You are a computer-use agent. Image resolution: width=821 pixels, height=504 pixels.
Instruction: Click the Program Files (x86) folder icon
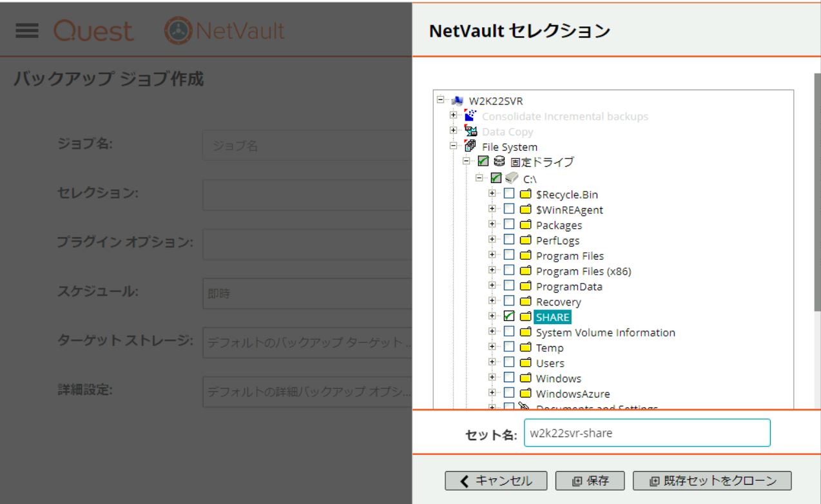tap(525, 271)
